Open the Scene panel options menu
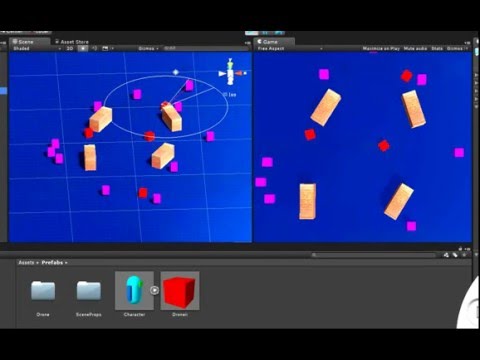 (x=248, y=43)
